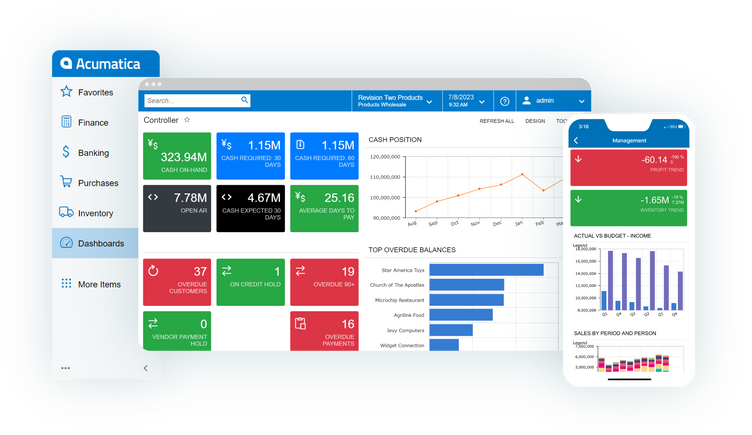752x435 pixels.
Task: Open the More Items grid icon
Action: pyautogui.click(x=66, y=284)
